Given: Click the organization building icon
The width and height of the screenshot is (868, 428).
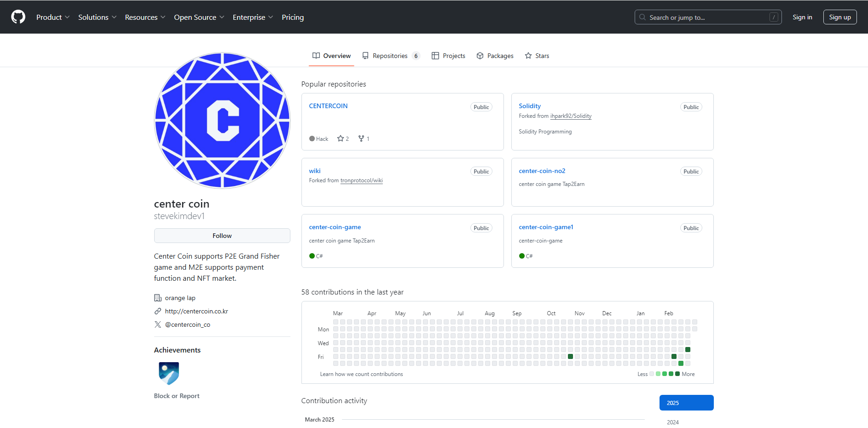Looking at the screenshot, I should coord(158,298).
